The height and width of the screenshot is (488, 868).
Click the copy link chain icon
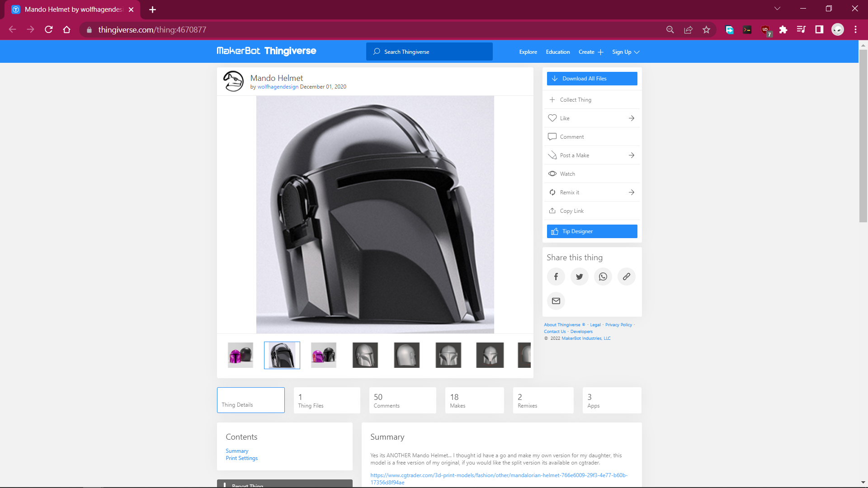626,277
